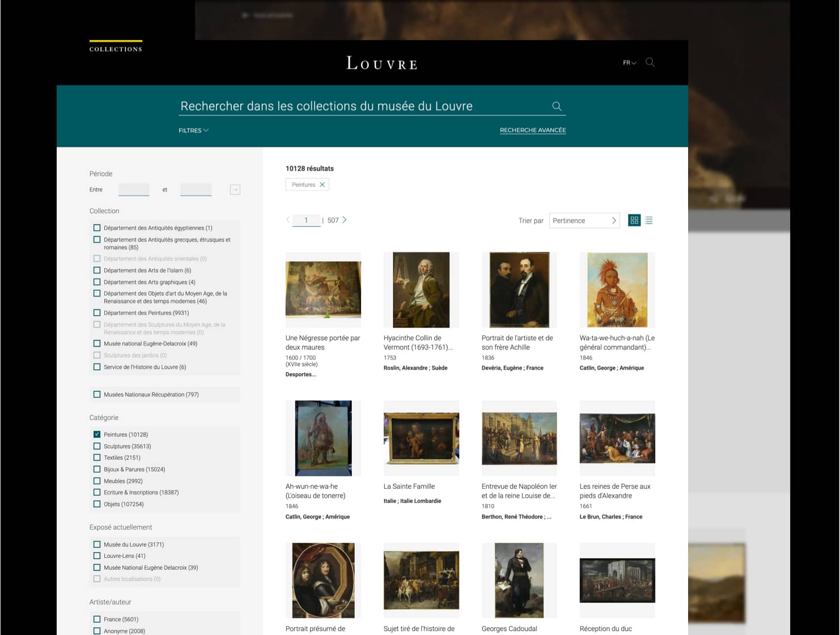
Task: Open the Trier par Pertinence dropdown
Action: 584,221
